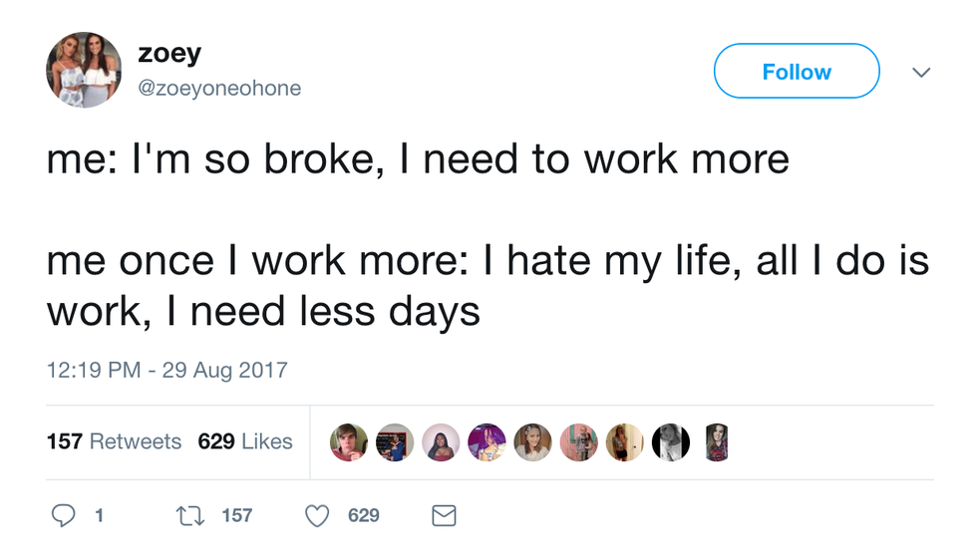
Task: Retweet using the retweet arrows icon
Action: [189, 515]
